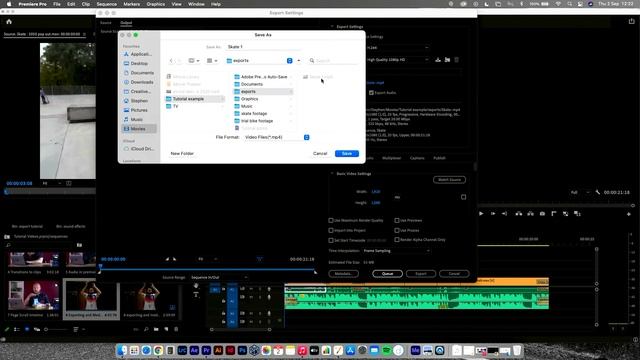Open the Markers menu in menu bar
640x360 pixels.
(131, 4)
